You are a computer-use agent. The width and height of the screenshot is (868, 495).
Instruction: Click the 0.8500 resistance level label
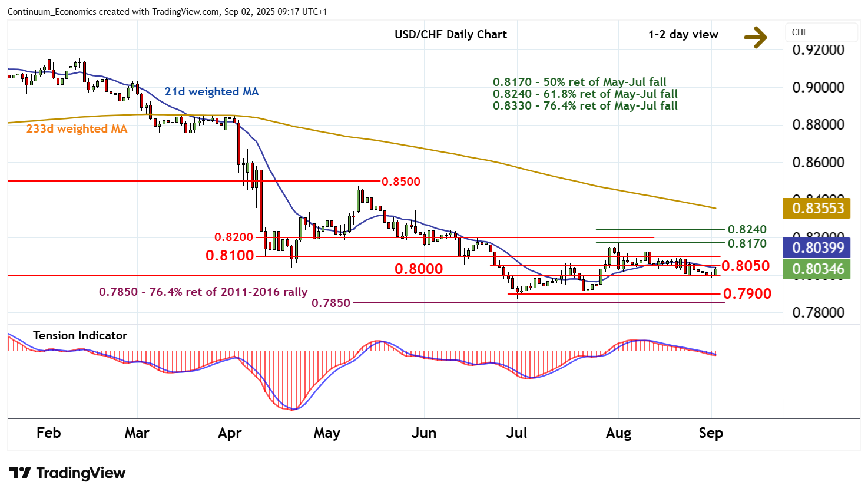pos(401,181)
